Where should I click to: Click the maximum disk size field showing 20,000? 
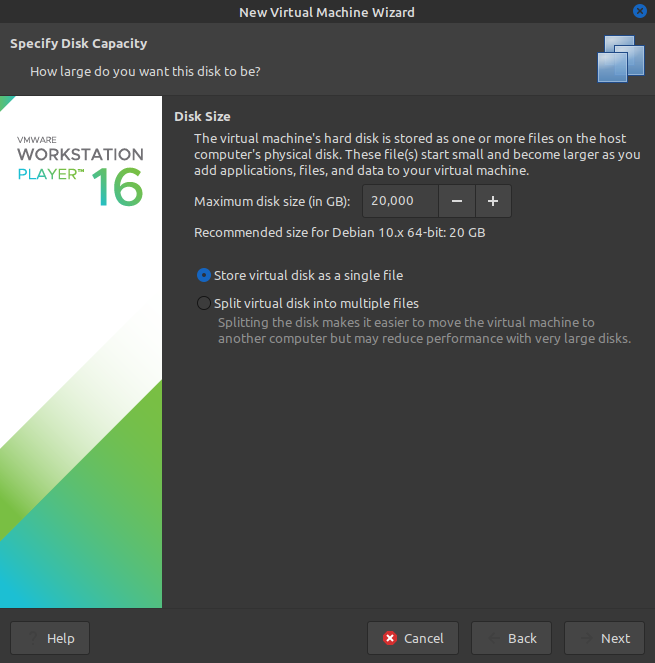(x=400, y=201)
